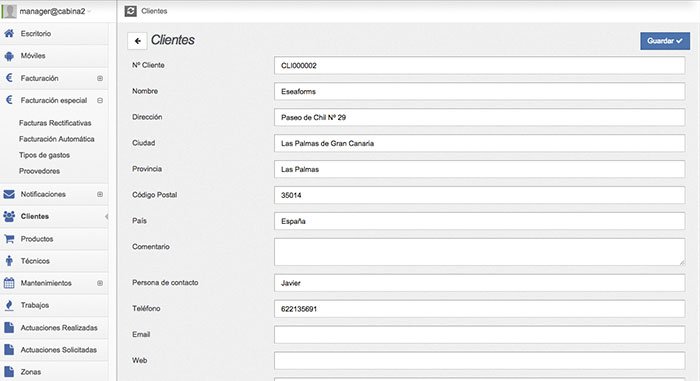This screenshot has width=700, height=381.
Task: Open the manager@cabina2 user dropdown
Action: tap(55, 11)
